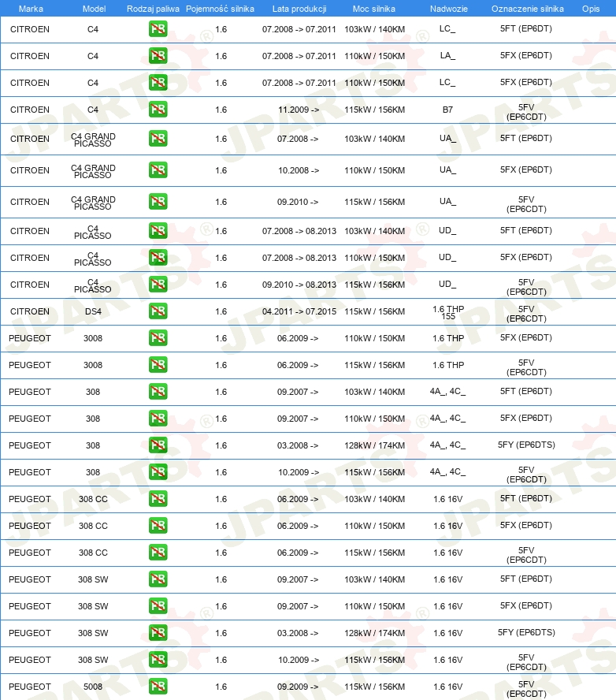Select fuel icon for C4 Grand Picasso 150KM
This screenshot has height=700, width=616.
pos(158,170)
